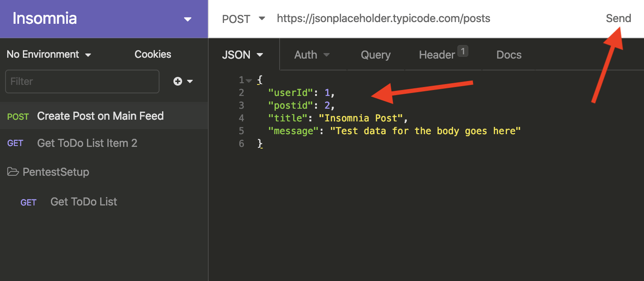
Task: Open the Cookies manager
Action: [152, 54]
